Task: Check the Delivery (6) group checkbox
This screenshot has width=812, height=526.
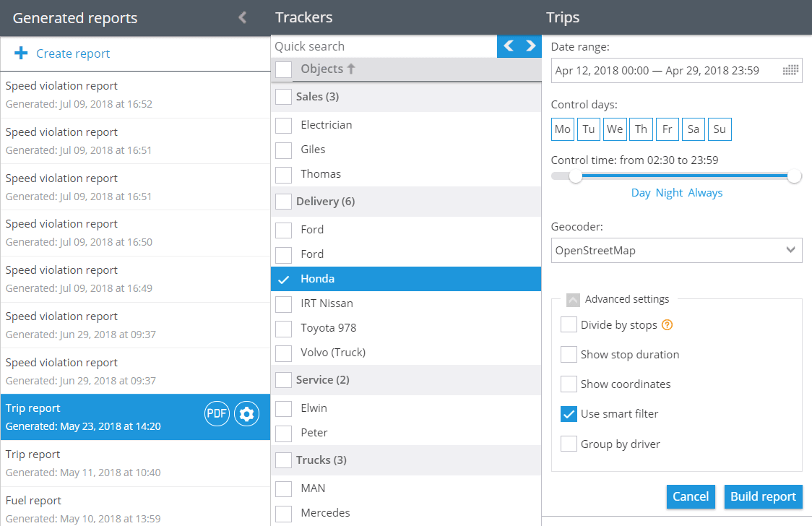Action: [x=283, y=202]
